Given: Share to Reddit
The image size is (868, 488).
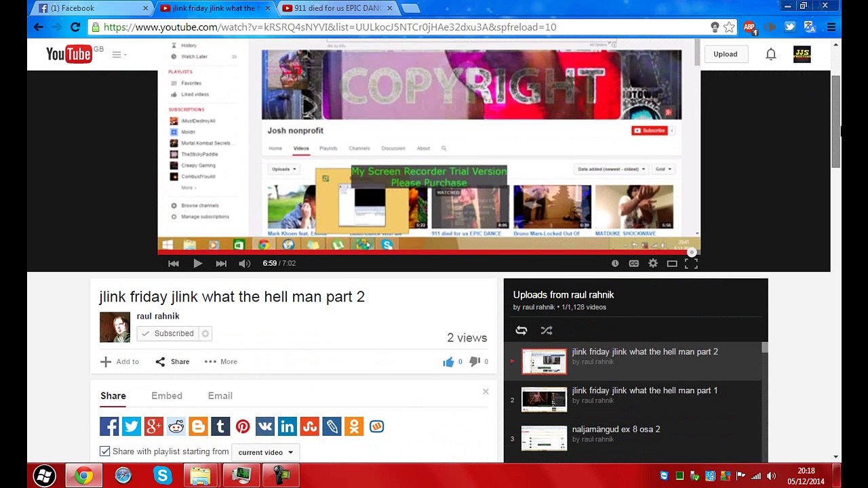Looking at the screenshot, I should (x=176, y=426).
